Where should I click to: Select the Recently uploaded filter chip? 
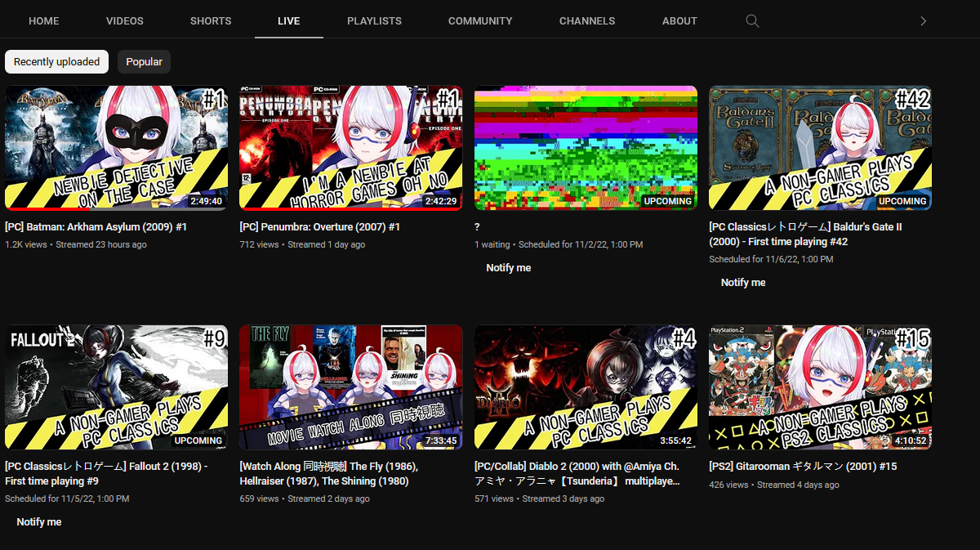57,62
